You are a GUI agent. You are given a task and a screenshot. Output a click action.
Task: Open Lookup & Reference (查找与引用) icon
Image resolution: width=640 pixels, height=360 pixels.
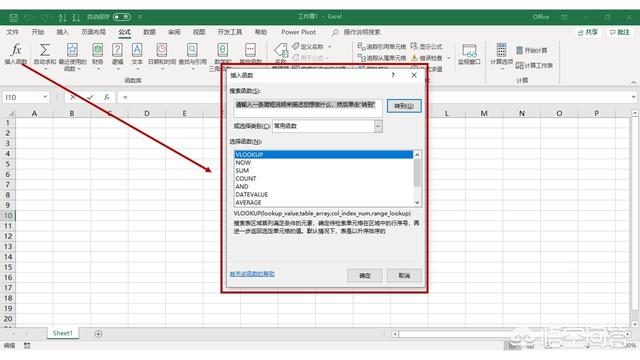pos(192,50)
